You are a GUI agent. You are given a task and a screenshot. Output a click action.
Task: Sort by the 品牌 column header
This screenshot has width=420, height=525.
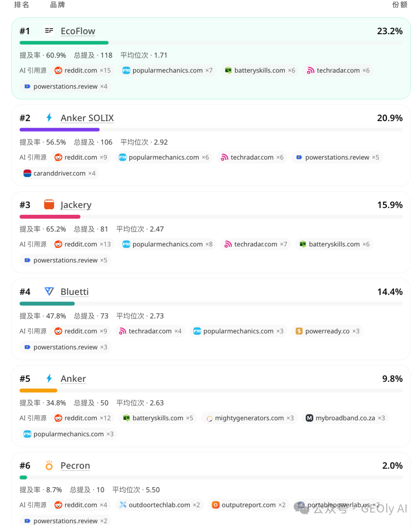[58, 5]
